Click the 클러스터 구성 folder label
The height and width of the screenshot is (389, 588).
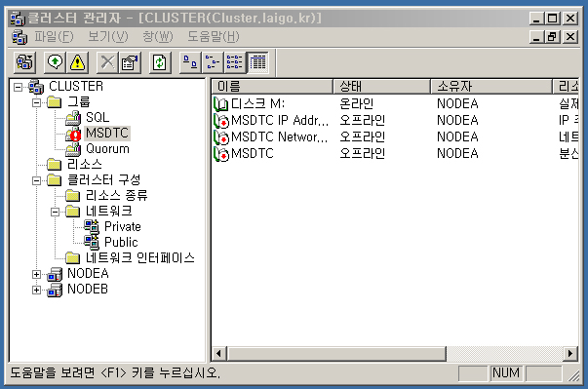point(103,180)
